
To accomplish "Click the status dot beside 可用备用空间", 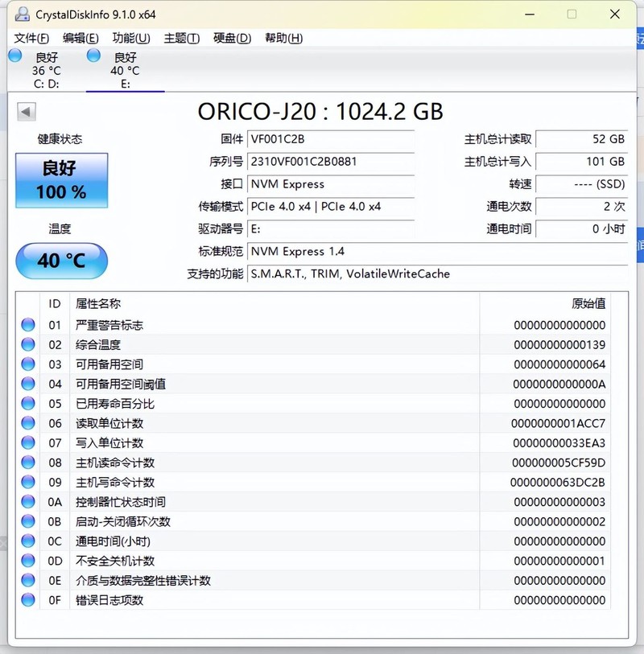I will (x=28, y=364).
